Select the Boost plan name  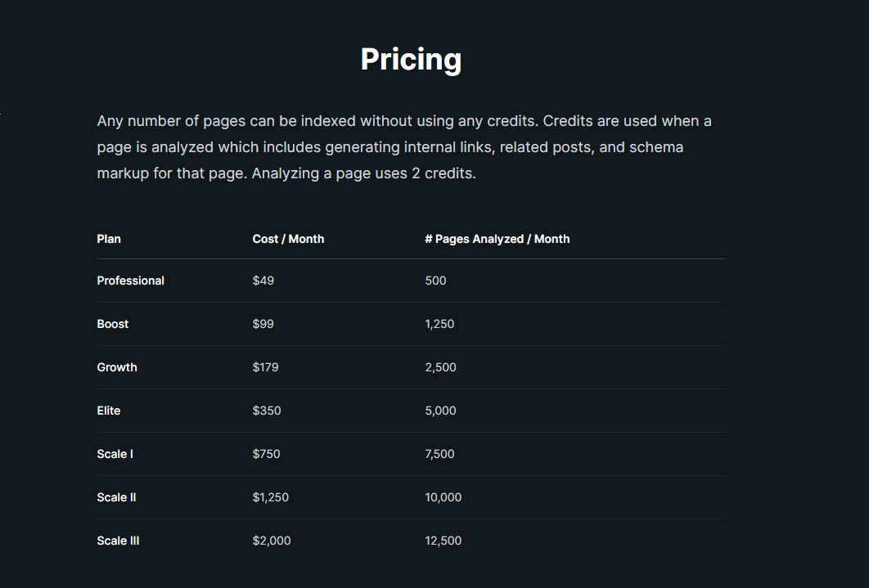tap(113, 324)
